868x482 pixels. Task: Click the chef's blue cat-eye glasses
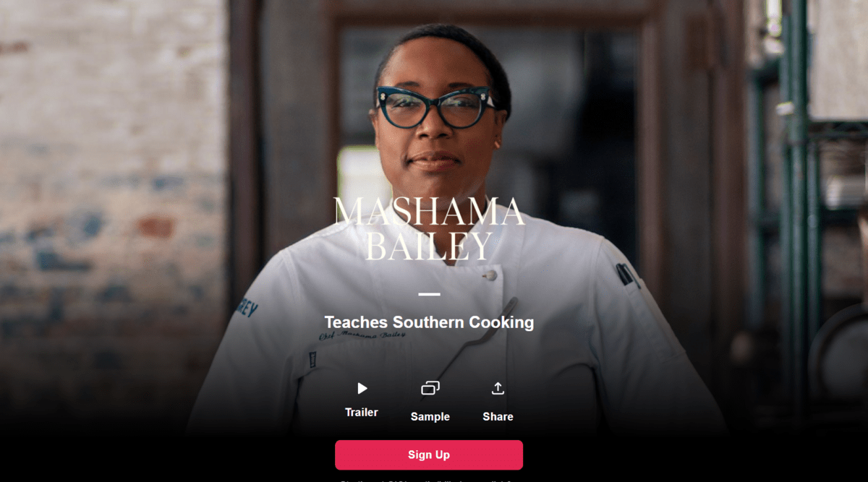pos(434,107)
